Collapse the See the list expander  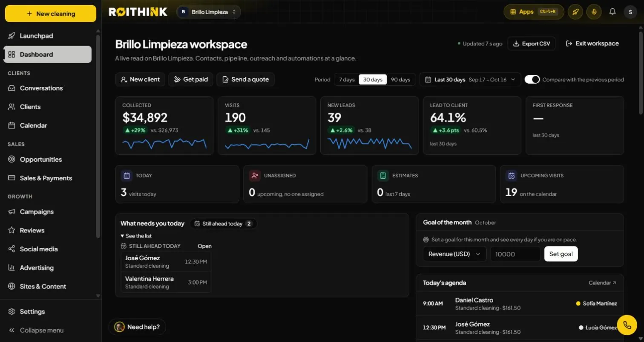point(136,236)
